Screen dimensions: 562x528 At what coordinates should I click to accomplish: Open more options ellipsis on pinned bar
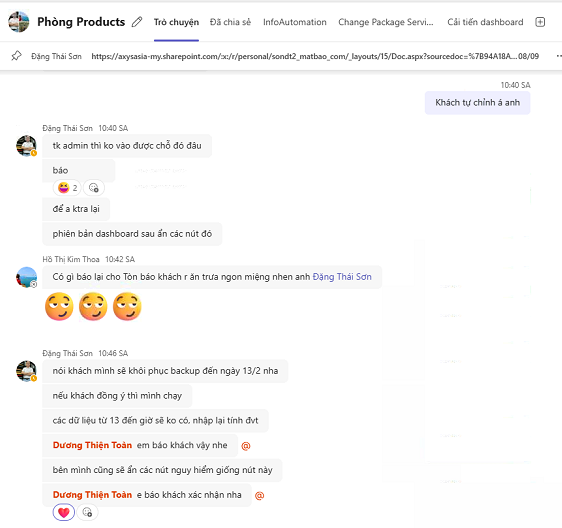(559, 56)
